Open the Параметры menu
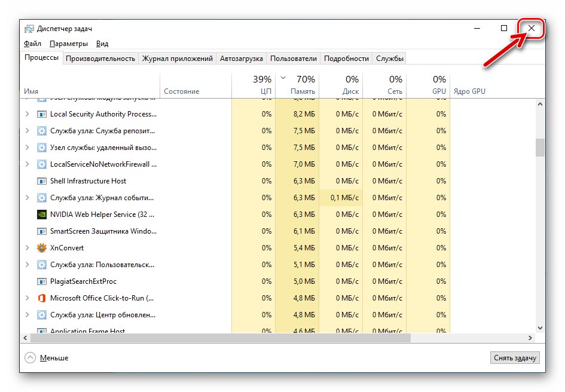This screenshot has width=565, height=392. click(x=69, y=44)
